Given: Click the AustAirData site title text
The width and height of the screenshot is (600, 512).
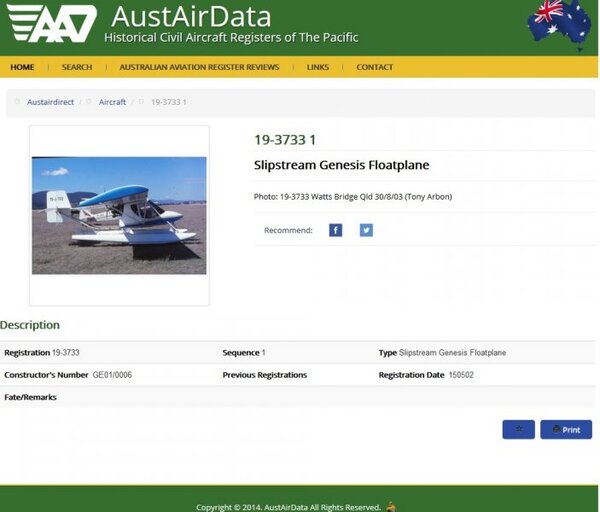Looking at the screenshot, I should 191,17.
